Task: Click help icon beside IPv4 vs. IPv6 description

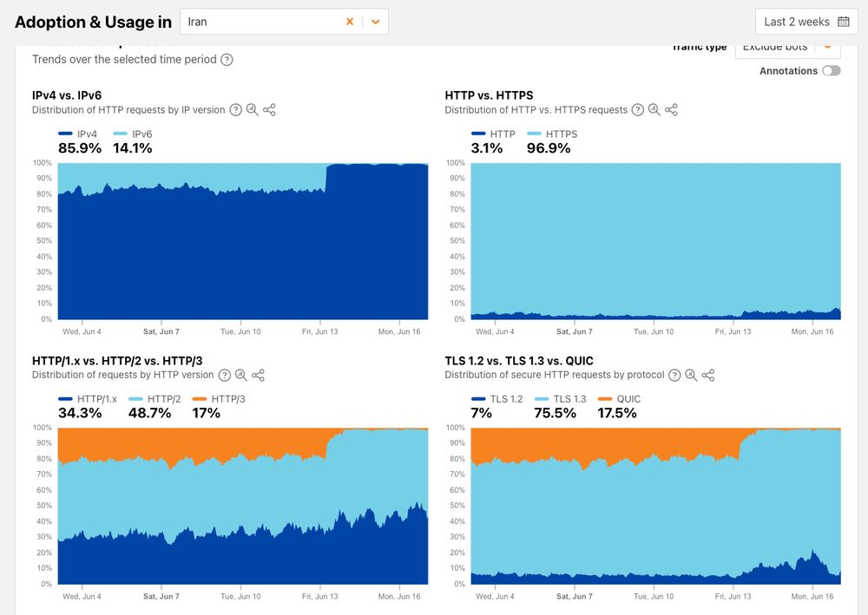Action: tap(235, 110)
